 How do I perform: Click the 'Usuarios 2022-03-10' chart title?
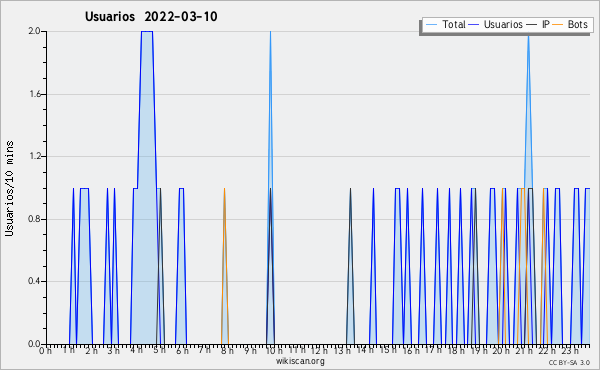(x=151, y=16)
